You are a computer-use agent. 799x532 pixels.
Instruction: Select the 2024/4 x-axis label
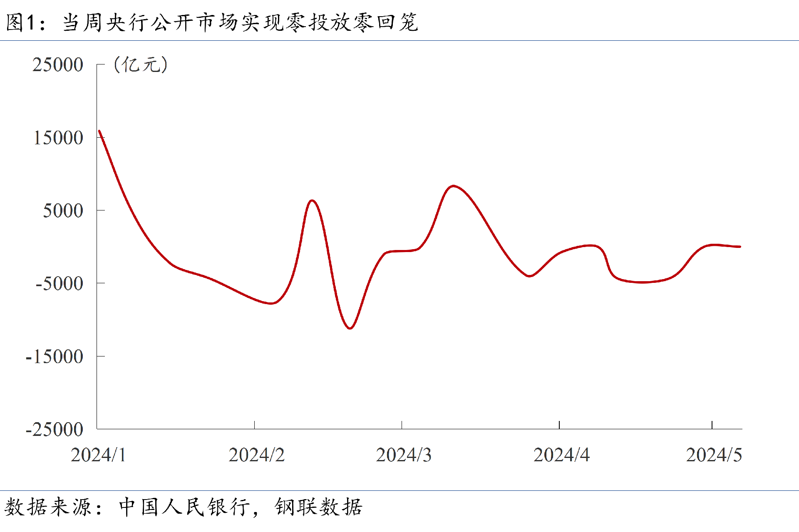tap(561, 455)
